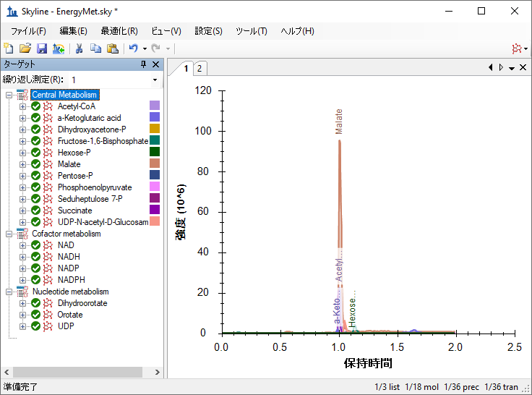
Task: Open a file with the folder icon
Action: (25, 48)
